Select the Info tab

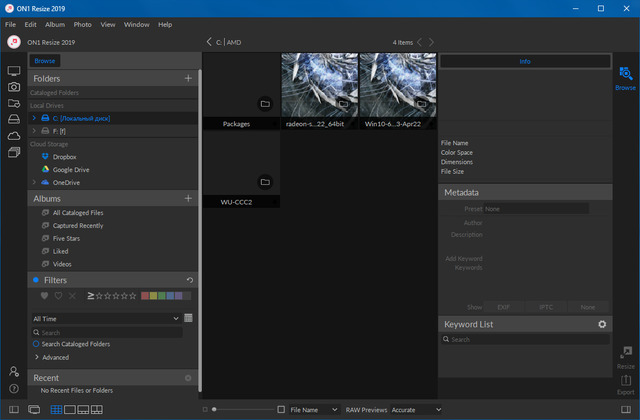pos(525,61)
